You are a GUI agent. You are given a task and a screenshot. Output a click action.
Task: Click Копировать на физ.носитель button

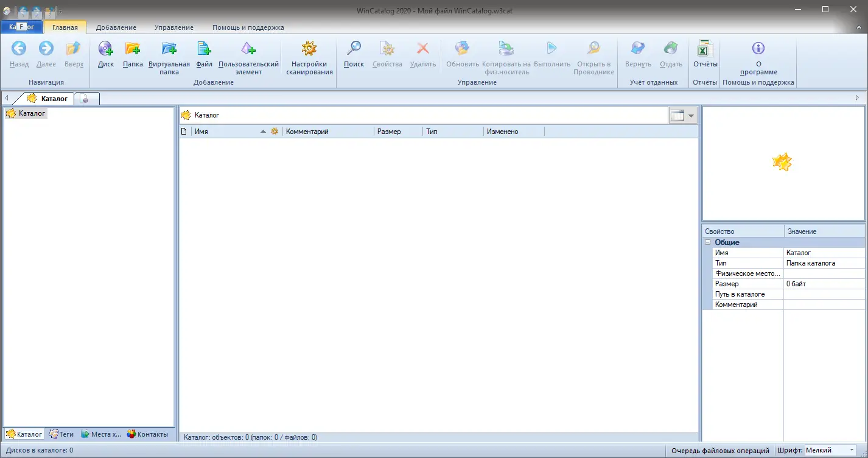pos(506,58)
